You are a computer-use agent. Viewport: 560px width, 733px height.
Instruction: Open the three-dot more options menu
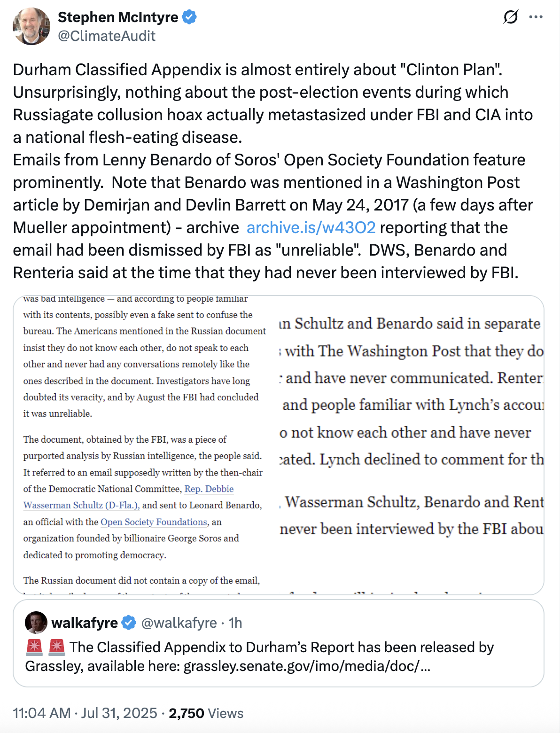coord(536,17)
